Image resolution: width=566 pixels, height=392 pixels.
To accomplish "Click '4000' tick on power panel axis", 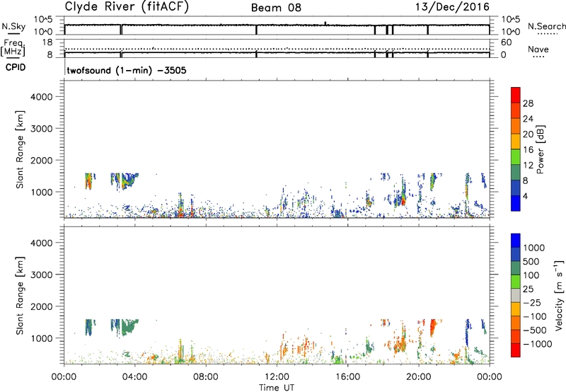I will click(41, 97).
